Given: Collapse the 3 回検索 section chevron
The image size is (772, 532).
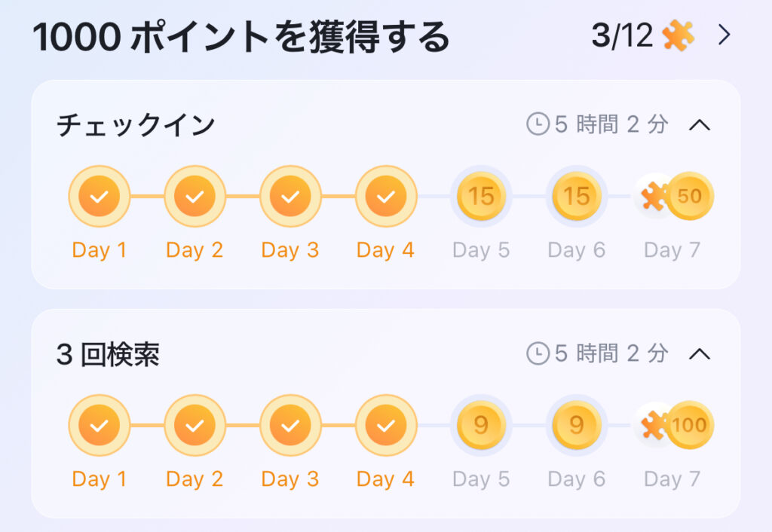Looking at the screenshot, I should [x=699, y=354].
